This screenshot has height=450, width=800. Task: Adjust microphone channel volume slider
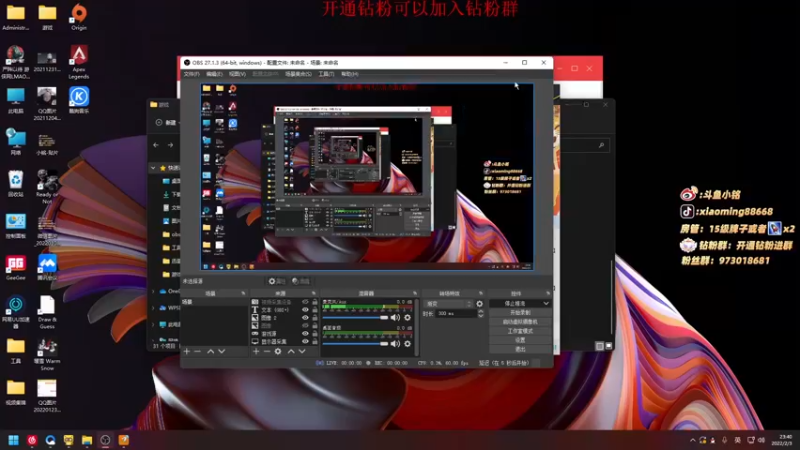pyautogui.click(x=355, y=317)
